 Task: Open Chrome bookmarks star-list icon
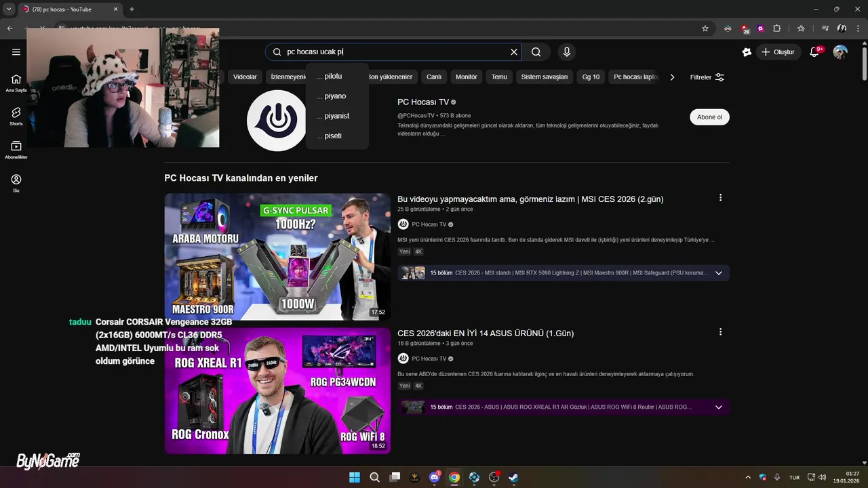801,28
